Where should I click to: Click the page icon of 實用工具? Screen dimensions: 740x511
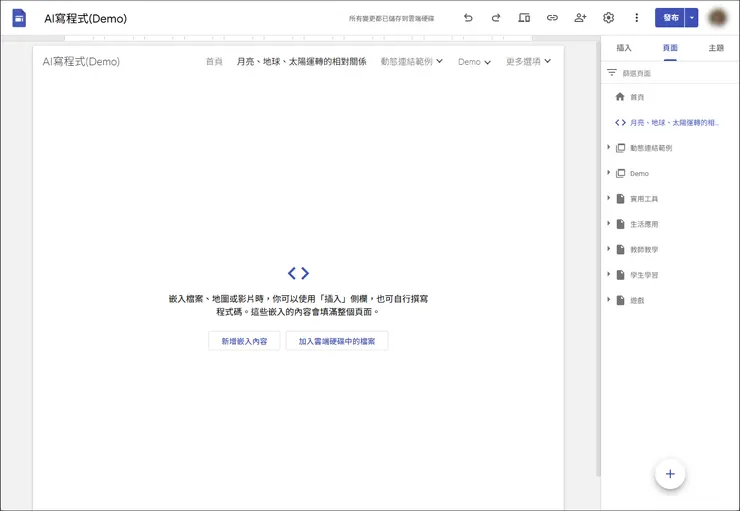(x=620, y=199)
